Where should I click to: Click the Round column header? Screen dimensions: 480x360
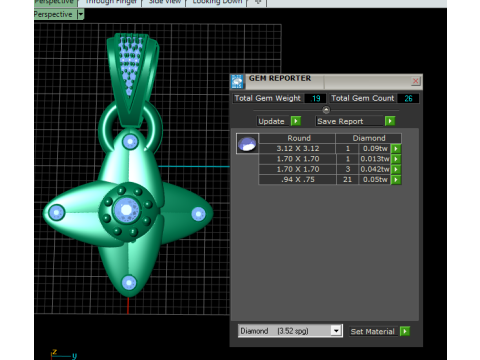coord(299,138)
